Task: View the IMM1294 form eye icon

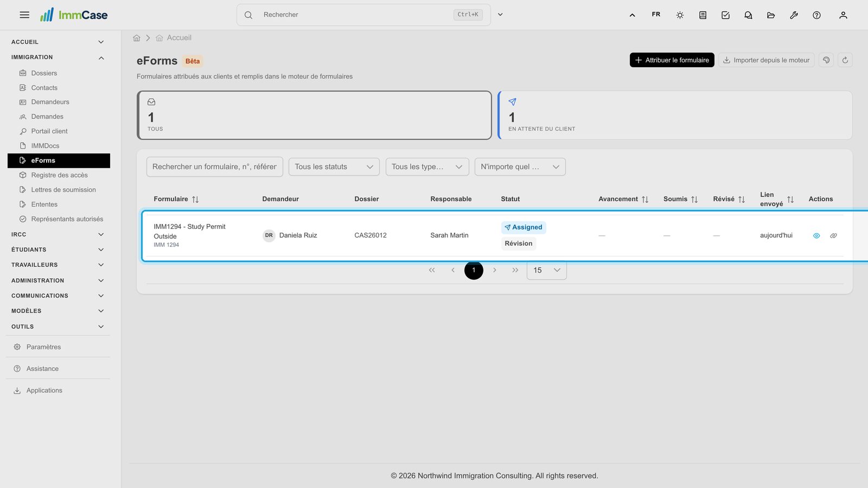Action: tap(816, 236)
